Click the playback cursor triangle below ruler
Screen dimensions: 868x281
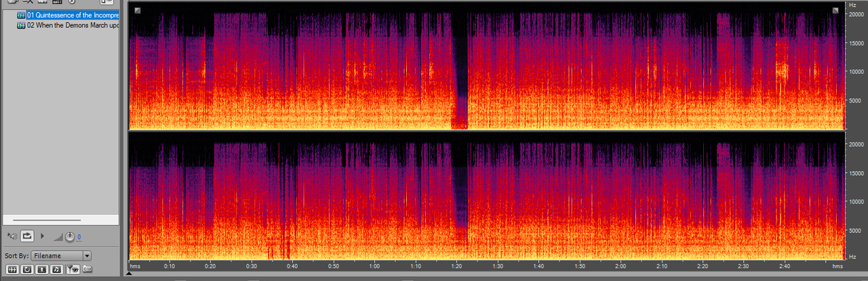point(129,274)
